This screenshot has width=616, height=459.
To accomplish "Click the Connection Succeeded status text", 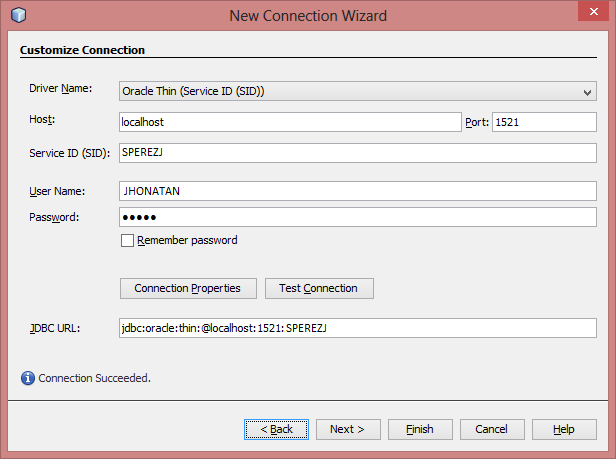I will click(x=94, y=378).
